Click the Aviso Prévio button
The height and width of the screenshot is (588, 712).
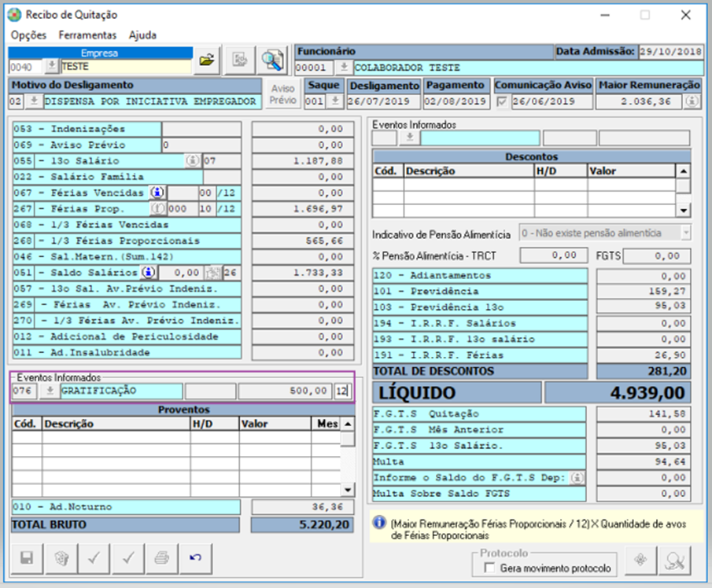click(283, 94)
